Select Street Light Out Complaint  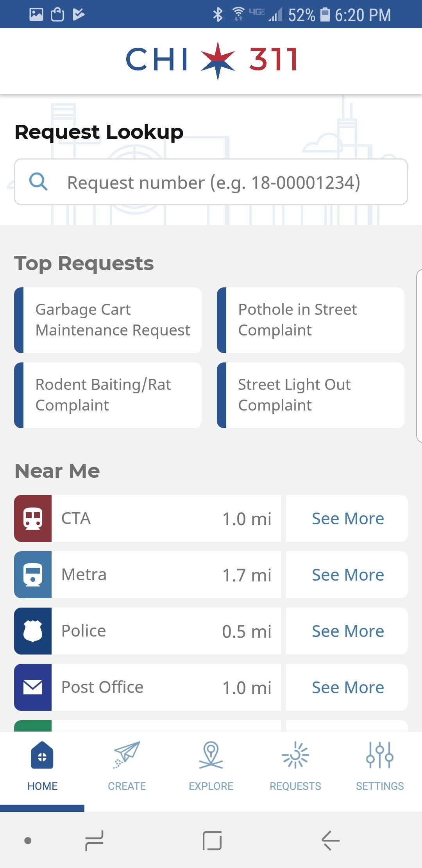point(311,395)
